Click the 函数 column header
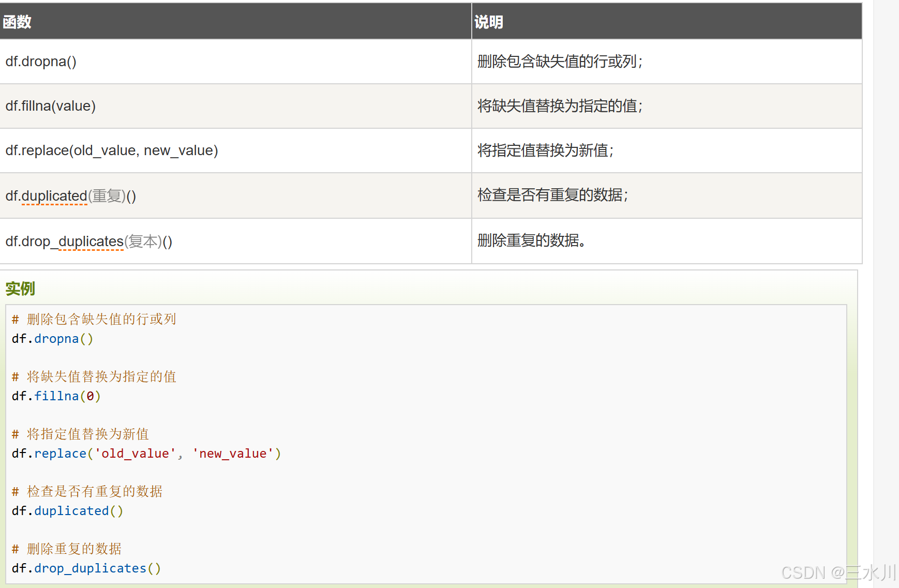The image size is (899, 588). click(x=235, y=21)
